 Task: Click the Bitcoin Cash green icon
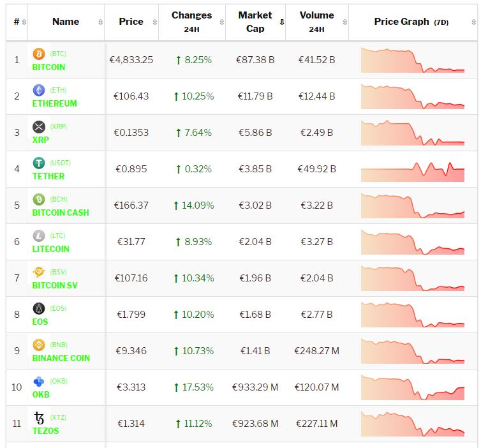point(39,200)
